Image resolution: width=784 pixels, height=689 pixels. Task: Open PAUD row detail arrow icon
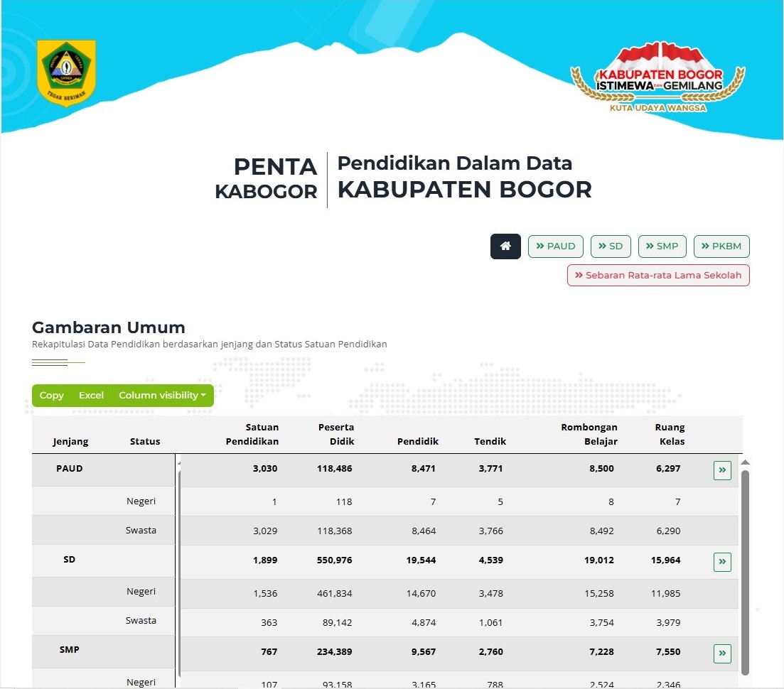[x=722, y=470]
